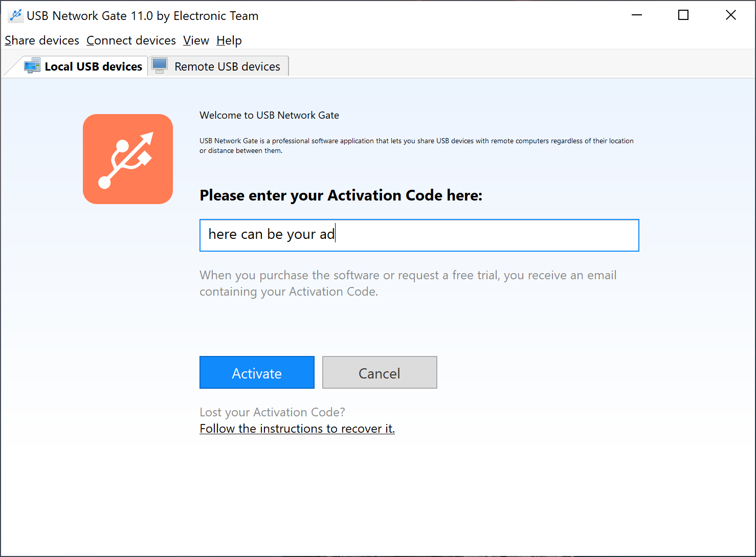
Task: Click 'Please enter your Activation Code here:' heading
Action: pos(341,195)
